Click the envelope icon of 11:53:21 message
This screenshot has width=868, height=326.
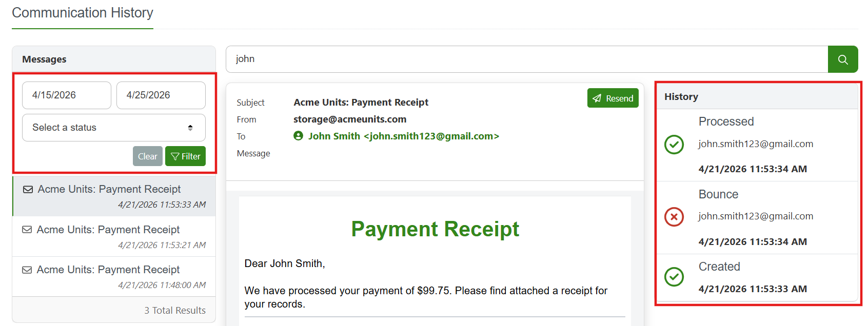click(27, 230)
